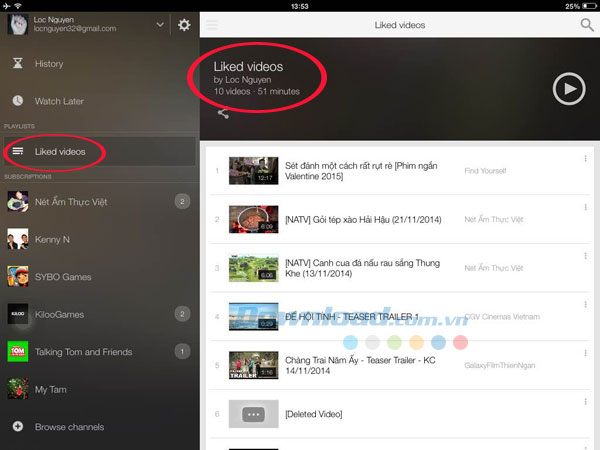Image resolution: width=600 pixels, height=450 pixels.
Task: Open options menu for the Deleted Video row
Action: [x=585, y=401]
